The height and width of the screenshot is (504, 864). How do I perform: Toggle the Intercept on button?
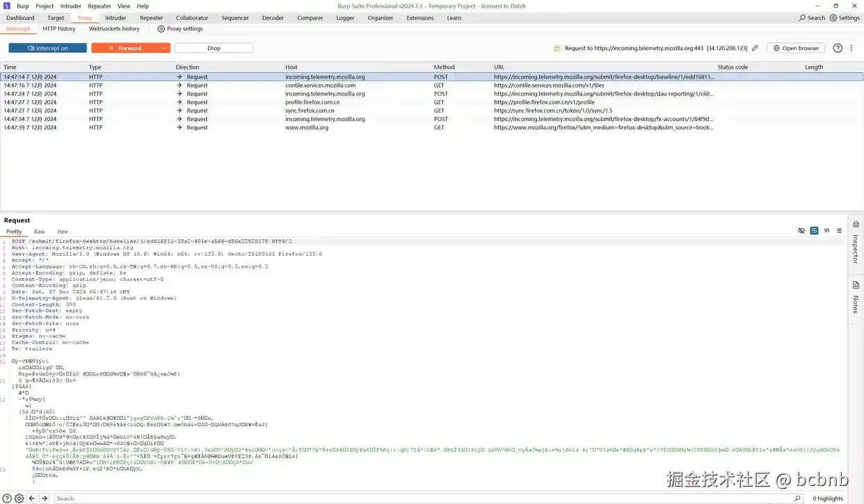point(48,48)
